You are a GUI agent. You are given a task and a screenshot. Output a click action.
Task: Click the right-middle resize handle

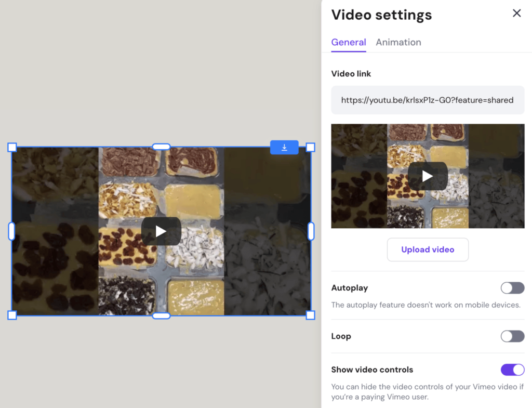(x=310, y=231)
